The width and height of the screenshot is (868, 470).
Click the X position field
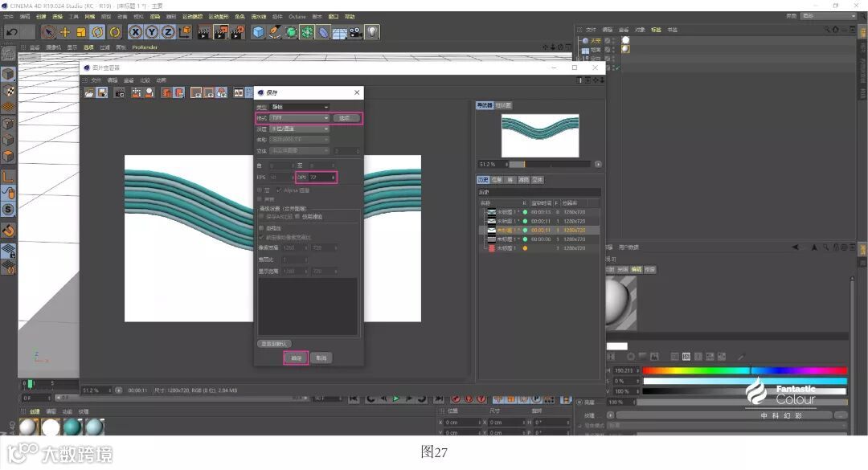point(461,423)
